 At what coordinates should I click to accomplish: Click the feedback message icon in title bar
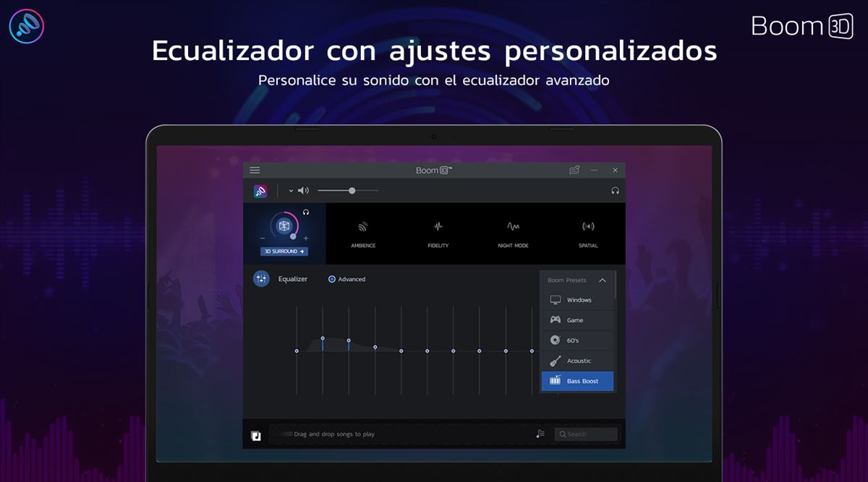pyautogui.click(x=574, y=170)
